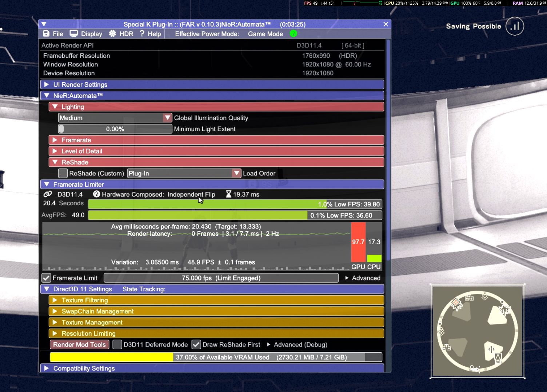The height and width of the screenshot is (392, 547).
Task: Click the question mark icon for Help
Action: pyautogui.click(x=142, y=34)
